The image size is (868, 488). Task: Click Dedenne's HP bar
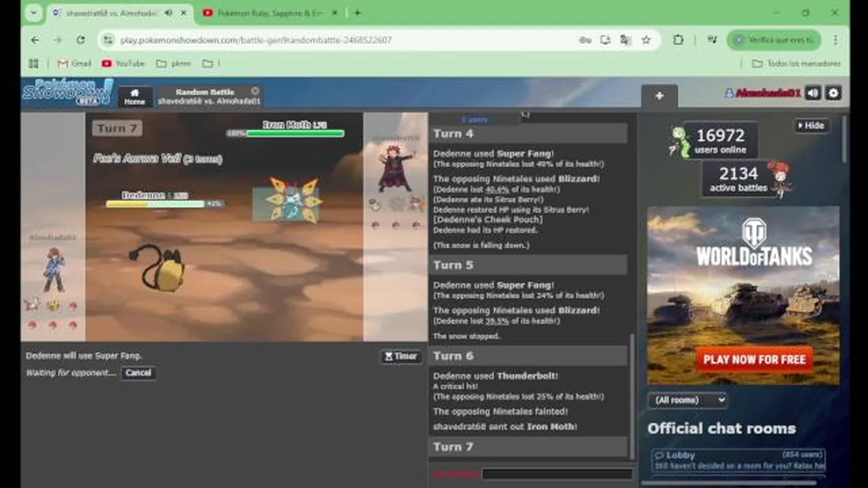(155, 204)
